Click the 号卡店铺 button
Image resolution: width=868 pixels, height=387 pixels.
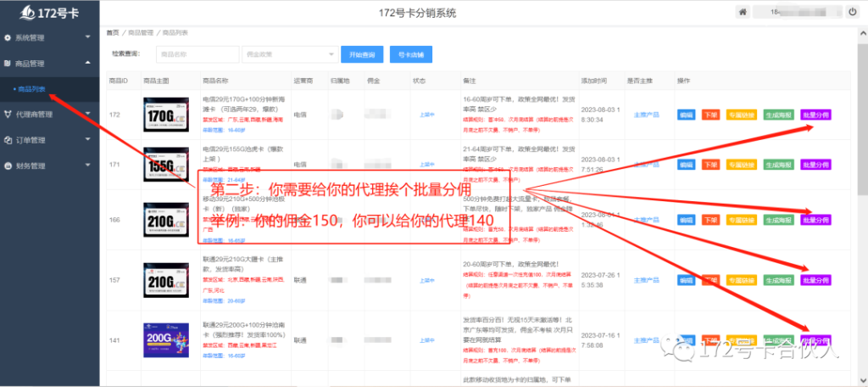click(x=411, y=54)
